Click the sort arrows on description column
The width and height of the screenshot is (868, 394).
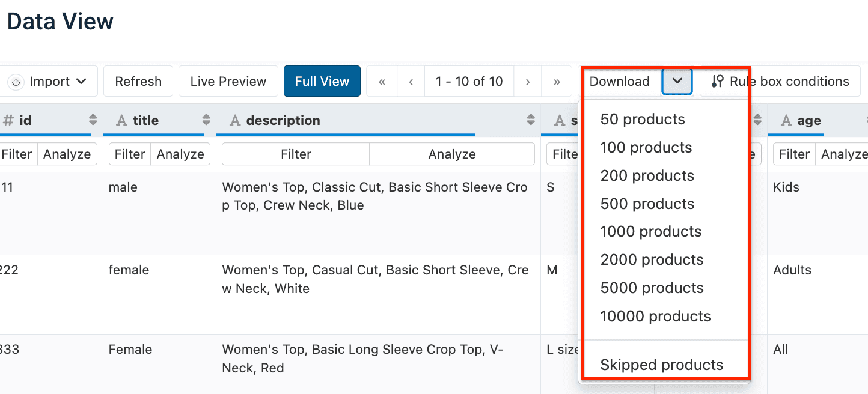[x=530, y=120]
